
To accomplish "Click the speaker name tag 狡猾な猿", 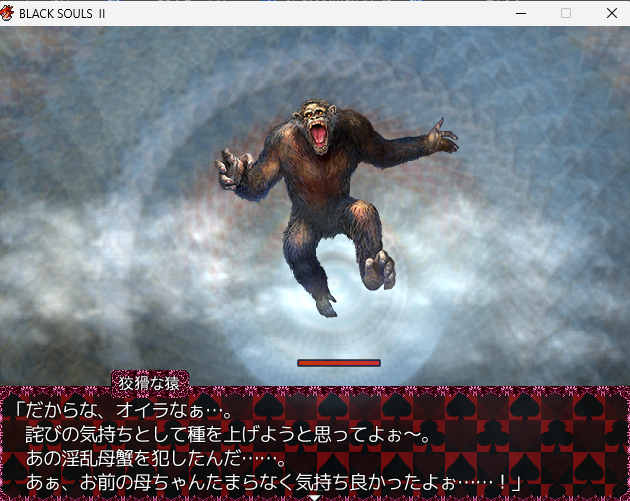I will coord(149,384).
